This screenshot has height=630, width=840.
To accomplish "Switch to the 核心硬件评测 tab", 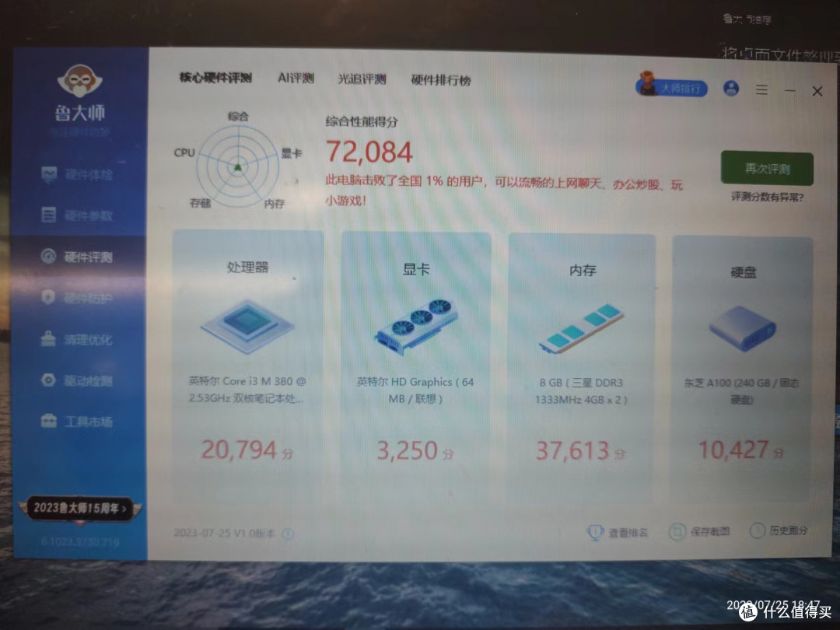I will 215,78.
